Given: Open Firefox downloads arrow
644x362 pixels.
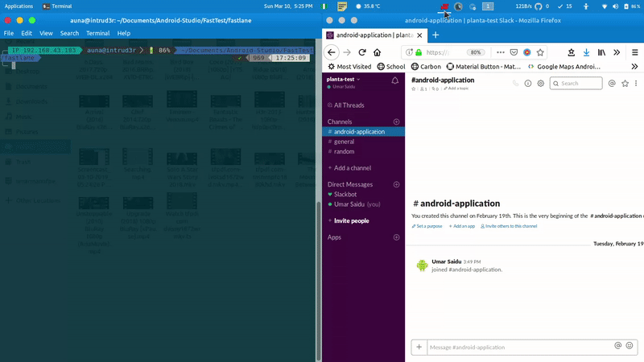Looking at the screenshot, I should coord(587,52).
